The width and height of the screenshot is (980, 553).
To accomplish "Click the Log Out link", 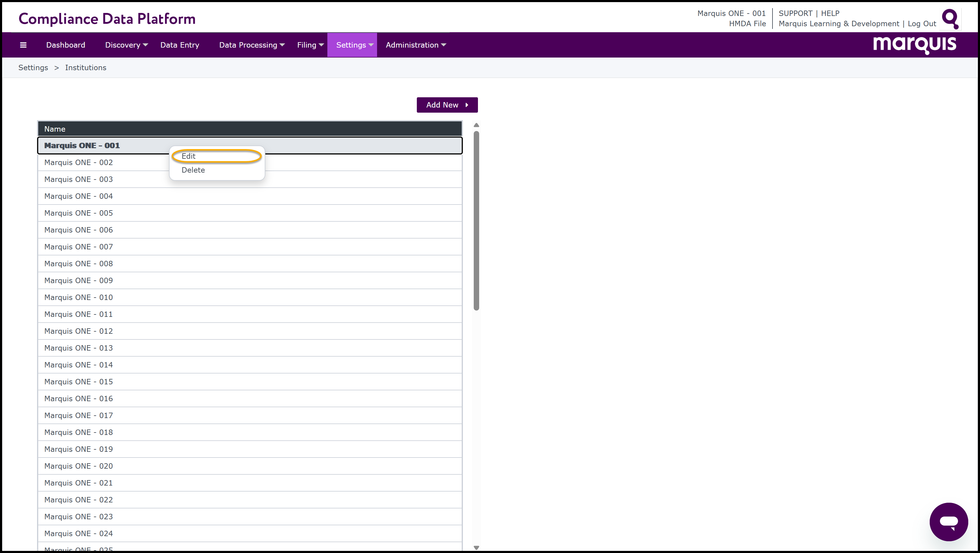I will tap(922, 23).
